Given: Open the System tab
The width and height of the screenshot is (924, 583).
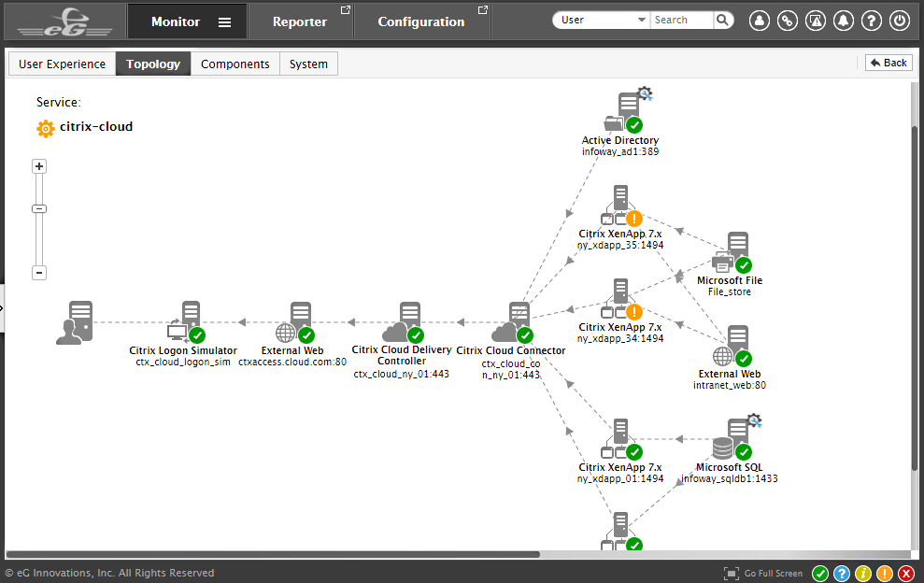Looking at the screenshot, I should pyautogui.click(x=308, y=64).
